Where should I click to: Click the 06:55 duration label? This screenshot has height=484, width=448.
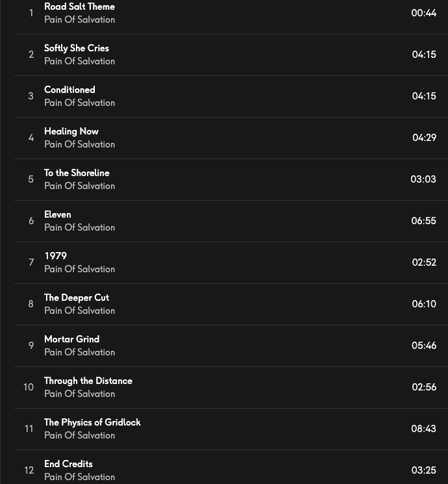[x=423, y=221]
